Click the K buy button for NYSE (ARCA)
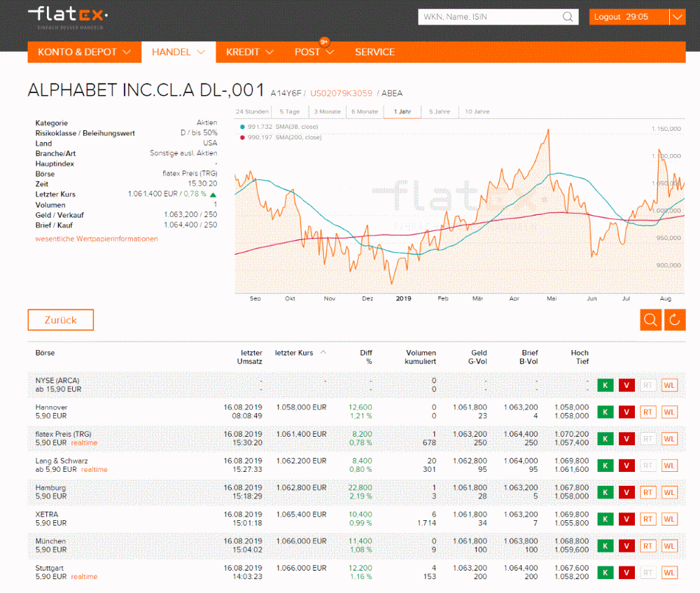This screenshot has width=700, height=593. click(x=605, y=385)
